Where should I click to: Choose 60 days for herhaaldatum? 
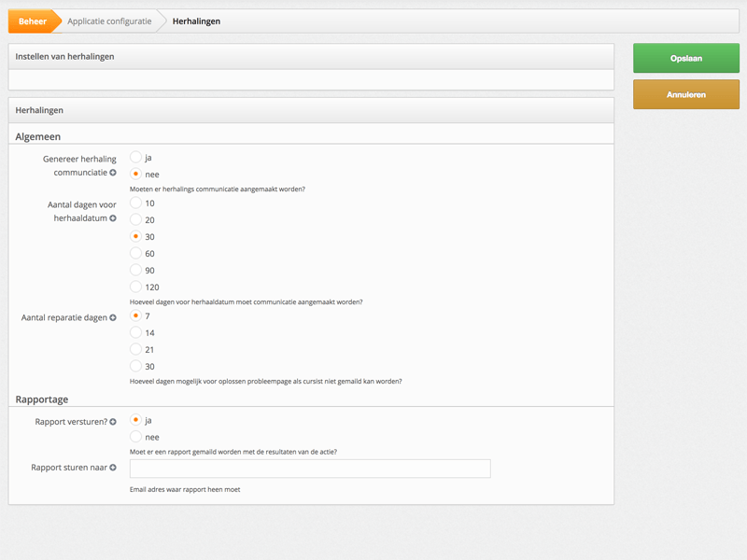[x=135, y=253]
